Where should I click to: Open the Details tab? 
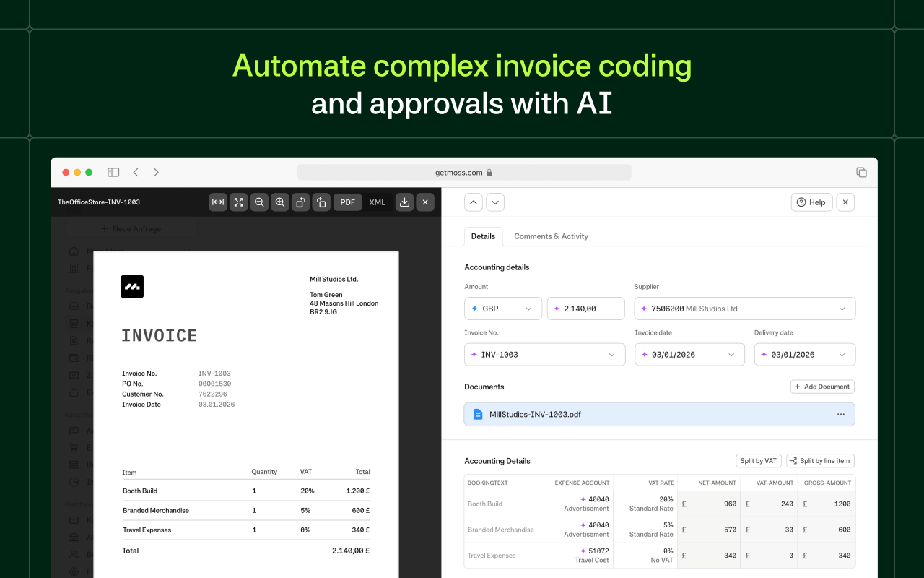pos(484,236)
